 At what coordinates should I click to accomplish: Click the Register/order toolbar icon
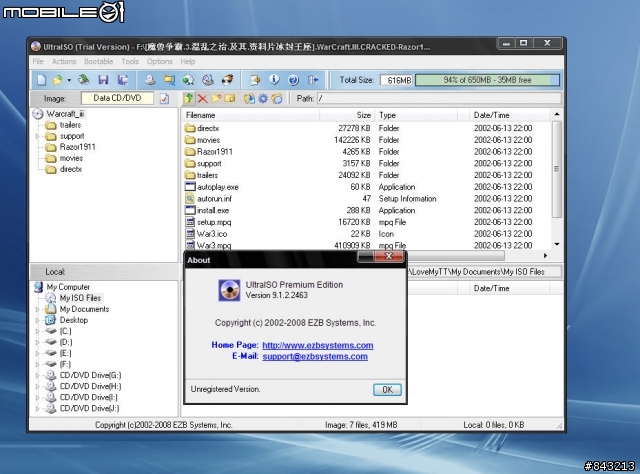255,80
